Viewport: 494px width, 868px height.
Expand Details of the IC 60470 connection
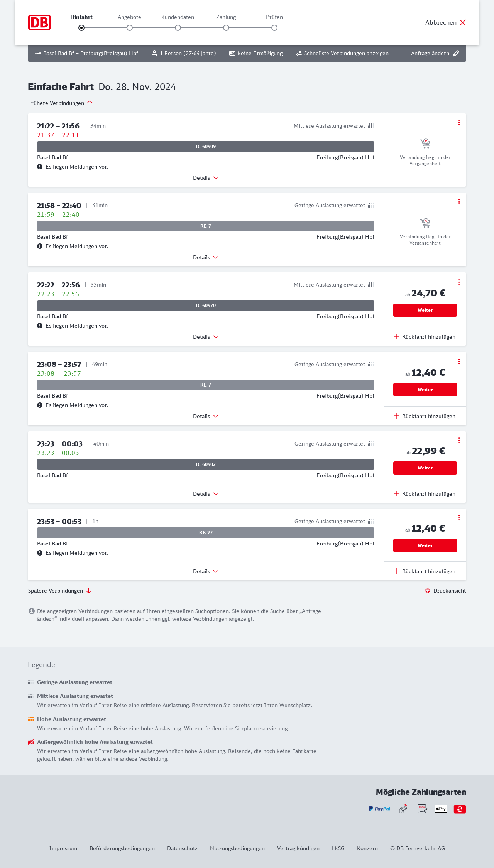tap(206, 337)
